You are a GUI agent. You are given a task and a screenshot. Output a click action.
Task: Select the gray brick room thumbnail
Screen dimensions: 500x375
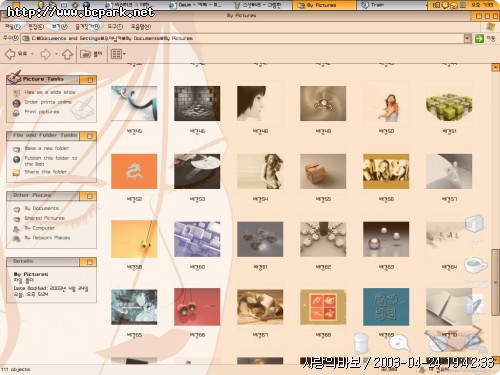tap(197, 103)
